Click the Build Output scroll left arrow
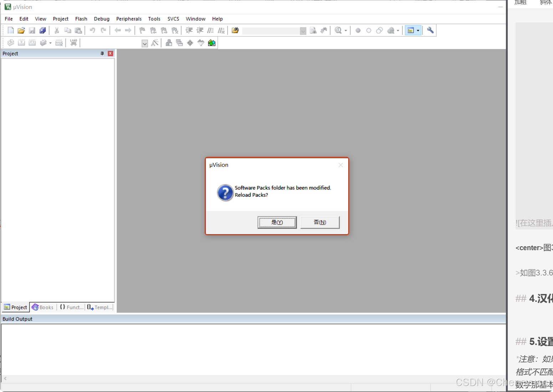The image size is (553, 392). [5, 378]
